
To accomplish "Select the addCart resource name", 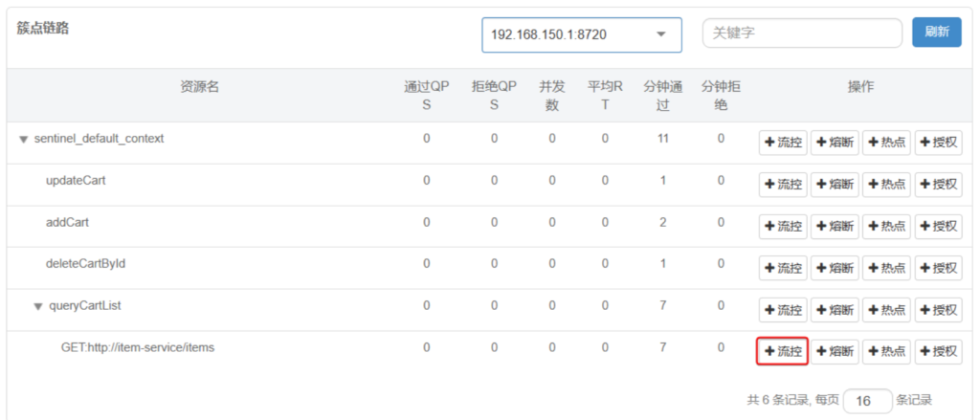I will pyautogui.click(x=67, y=222).
